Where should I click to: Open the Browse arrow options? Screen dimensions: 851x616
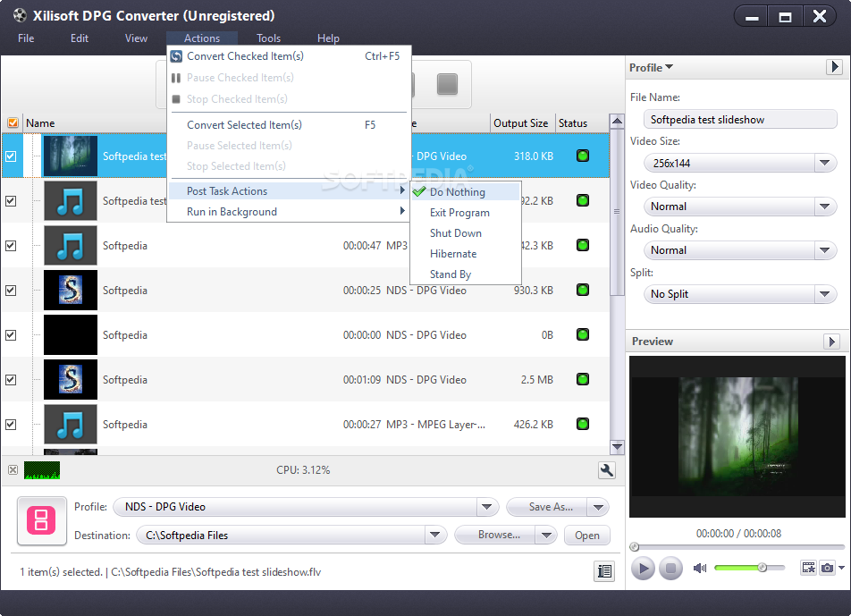(546, 536)
